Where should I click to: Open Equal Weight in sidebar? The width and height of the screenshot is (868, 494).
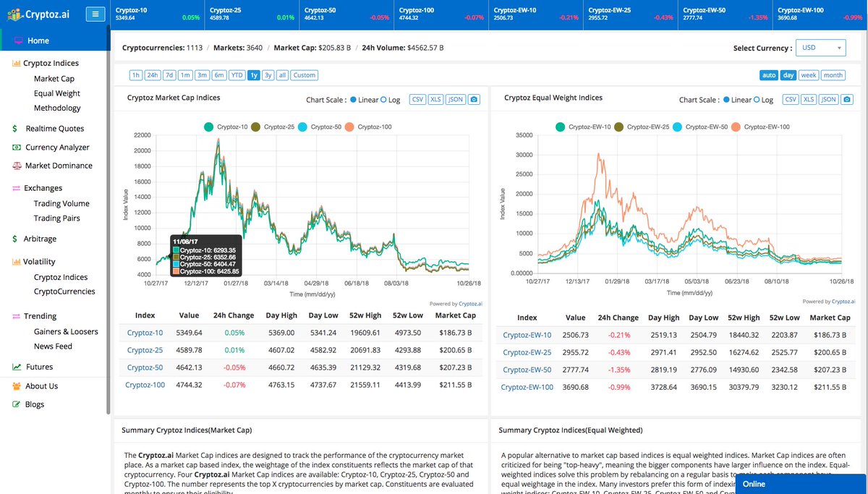coord(57,93)
